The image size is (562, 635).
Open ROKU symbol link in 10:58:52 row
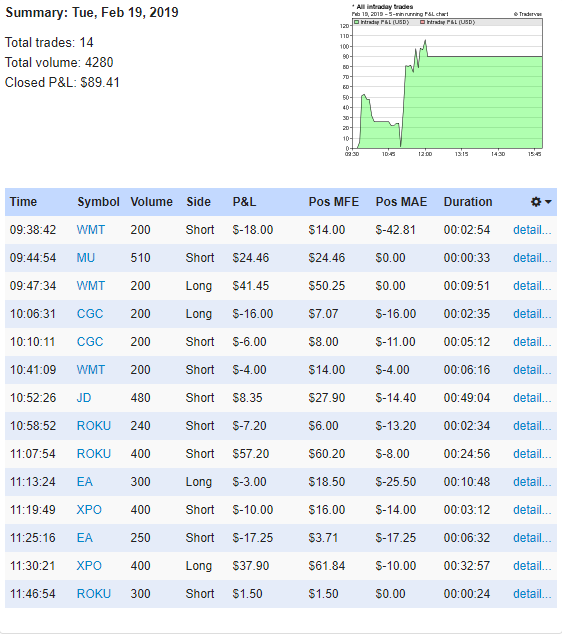pyautogui.click(x=94, y=426)
